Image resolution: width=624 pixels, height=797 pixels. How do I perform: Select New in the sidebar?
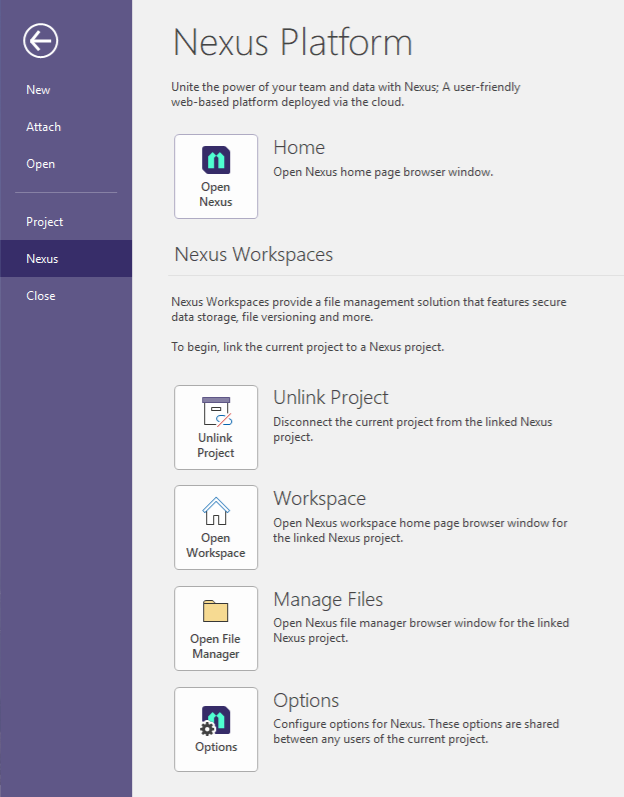(66, 90)
